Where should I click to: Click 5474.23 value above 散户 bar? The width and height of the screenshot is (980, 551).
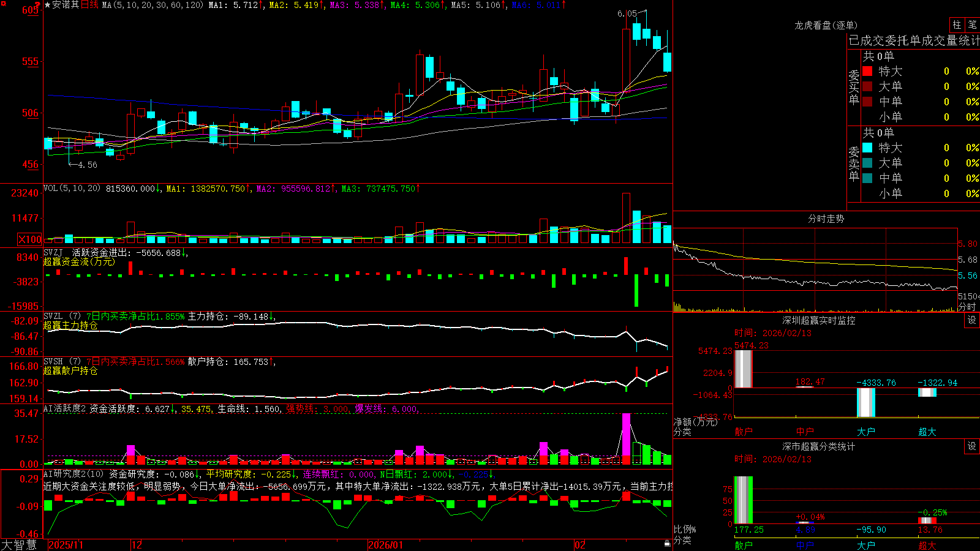(751, 345)
